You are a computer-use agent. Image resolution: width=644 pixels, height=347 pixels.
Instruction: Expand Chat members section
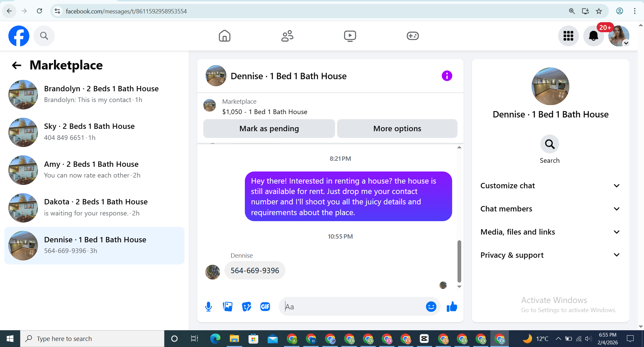coord(550,209)
